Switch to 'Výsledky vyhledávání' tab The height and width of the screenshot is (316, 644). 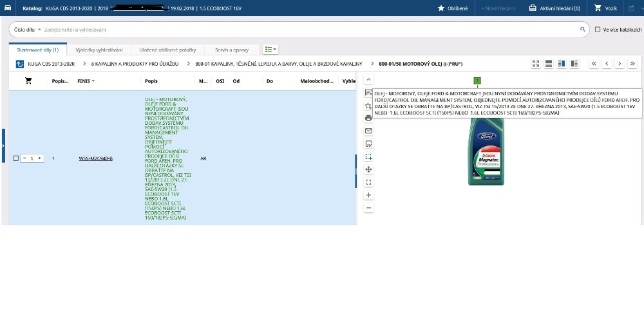tap(98, 50)
